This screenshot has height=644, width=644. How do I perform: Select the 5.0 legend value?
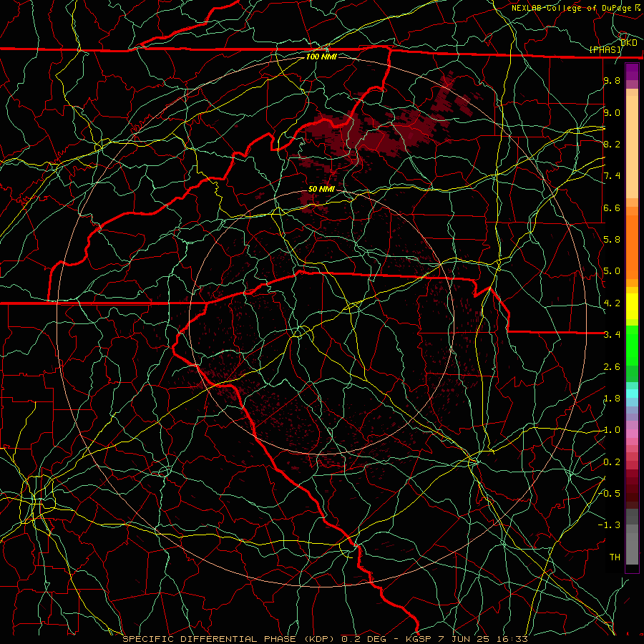(612, 271)
